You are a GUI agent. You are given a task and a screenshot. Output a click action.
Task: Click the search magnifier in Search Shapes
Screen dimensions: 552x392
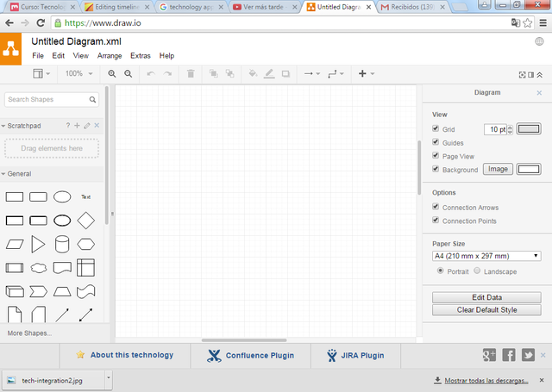click(92, 99)
